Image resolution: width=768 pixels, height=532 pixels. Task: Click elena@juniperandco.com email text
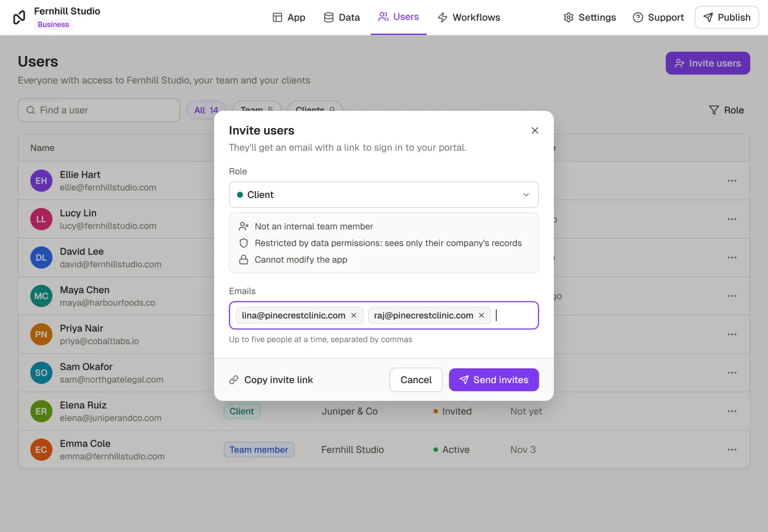click(110, 418)
